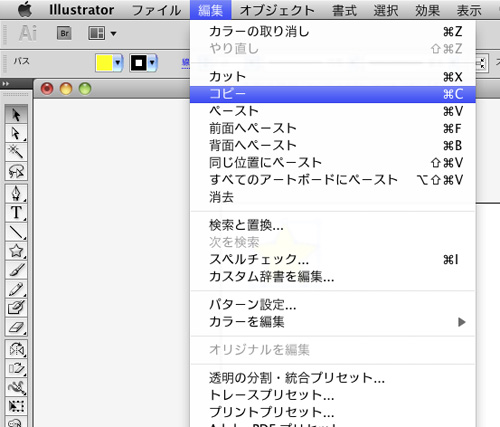Viewport: 500px width, 427px height.
Task: Select the Paintbrush tool
Action: 16,270
